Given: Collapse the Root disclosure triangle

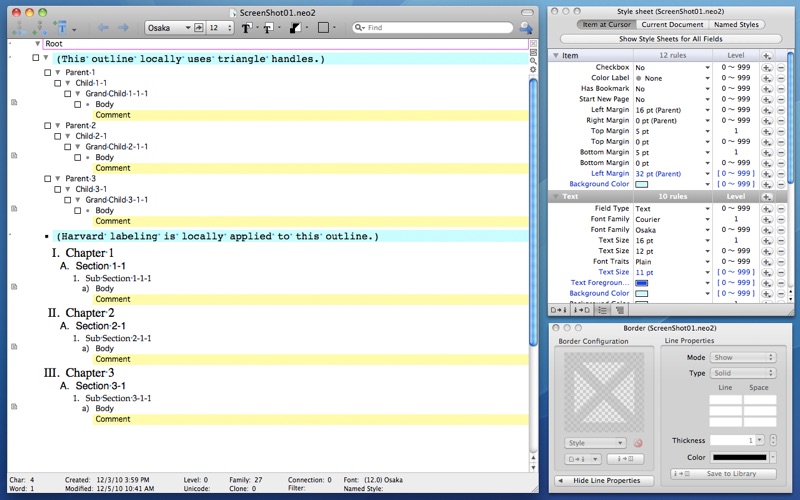Looking at the screenshot, I should [x=38, y=44].
